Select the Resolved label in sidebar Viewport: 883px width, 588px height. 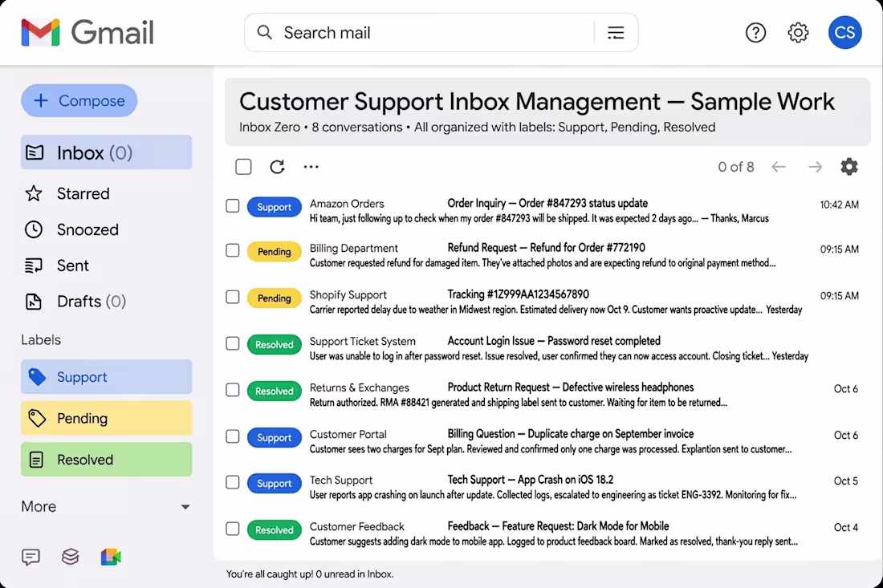coord(107,460)
